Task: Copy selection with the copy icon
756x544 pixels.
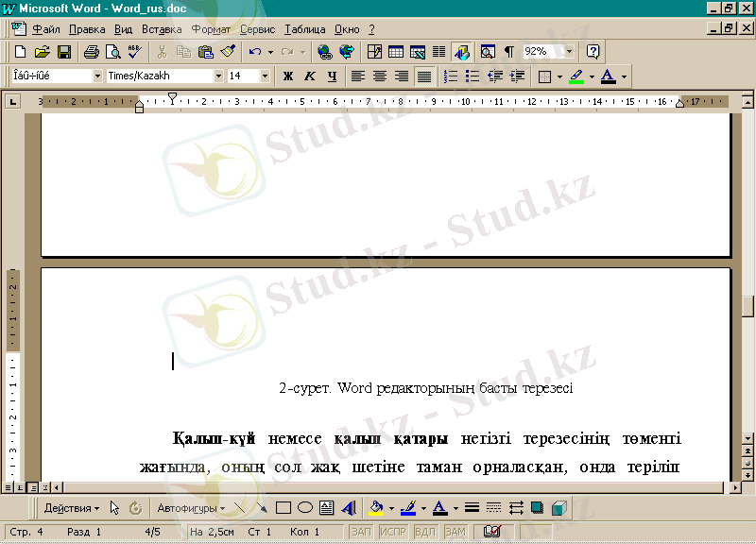Action: pos(183,52)
